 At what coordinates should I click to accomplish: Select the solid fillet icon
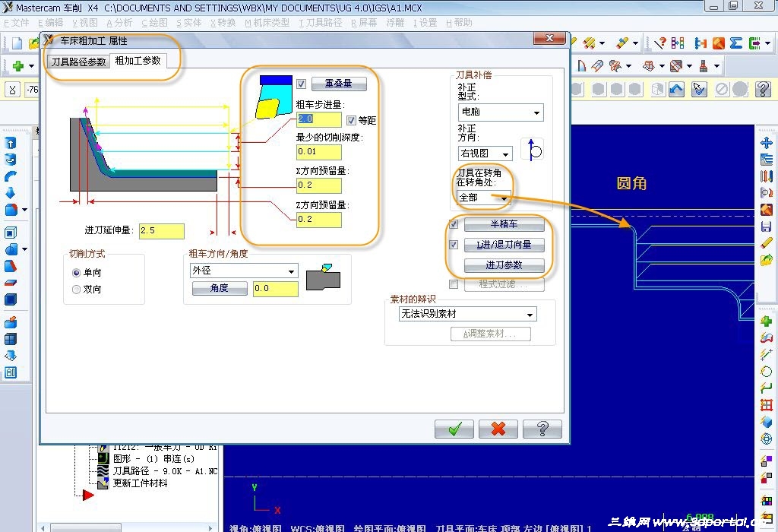point(11,210)
